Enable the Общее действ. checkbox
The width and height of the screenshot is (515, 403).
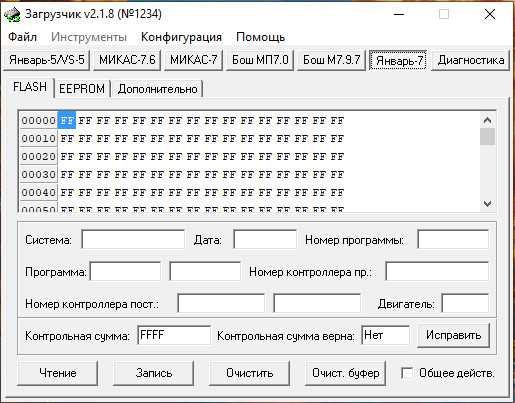pyautogui.click(x=407, y=373)
